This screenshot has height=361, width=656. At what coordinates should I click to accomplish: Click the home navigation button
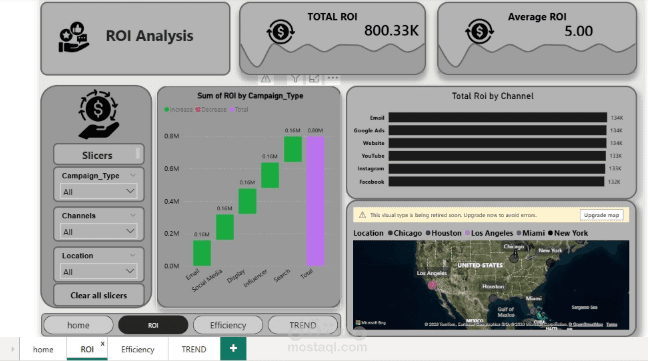click(78, 325)
